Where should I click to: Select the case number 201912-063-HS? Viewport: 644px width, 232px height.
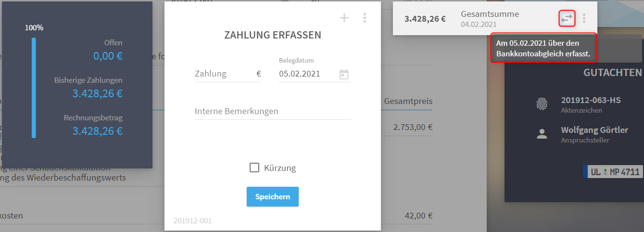click(x=591, y=100)
